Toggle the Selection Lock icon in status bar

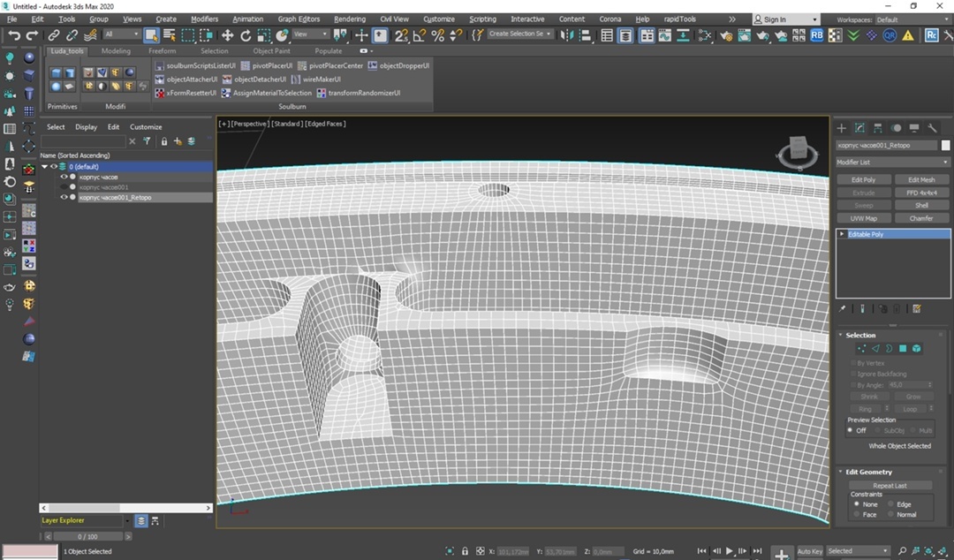click(465, 551)
